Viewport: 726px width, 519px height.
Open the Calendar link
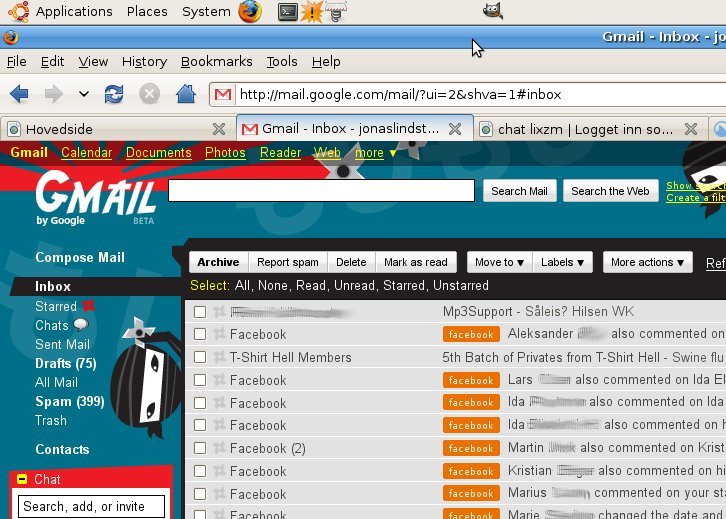coord(87,153)
